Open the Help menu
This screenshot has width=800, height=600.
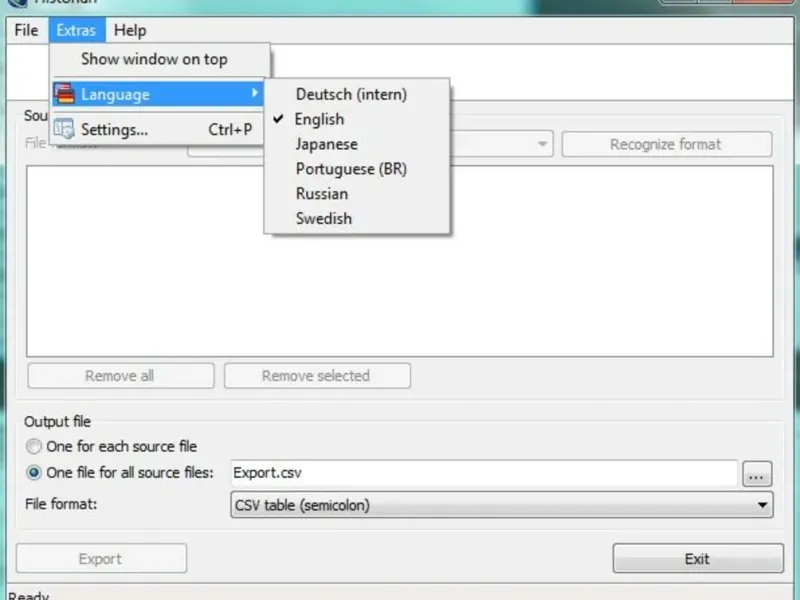coord(130,30)
